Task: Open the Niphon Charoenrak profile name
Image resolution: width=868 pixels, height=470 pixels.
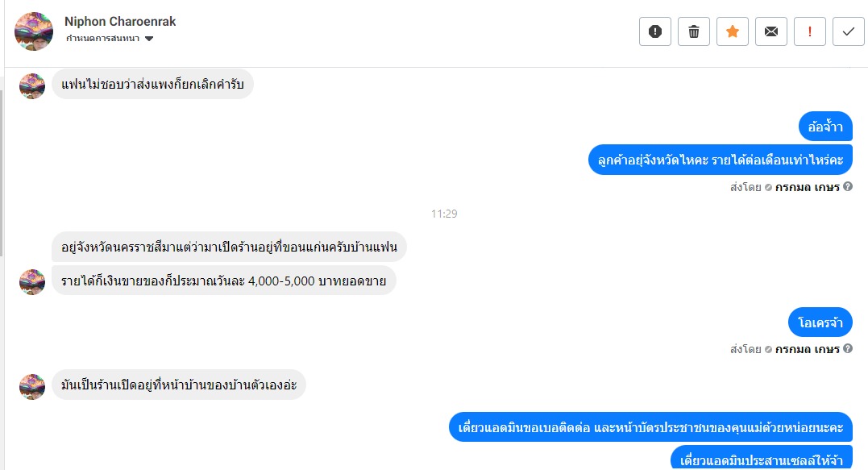Action: pyautogui.click(x=120, y=22)
